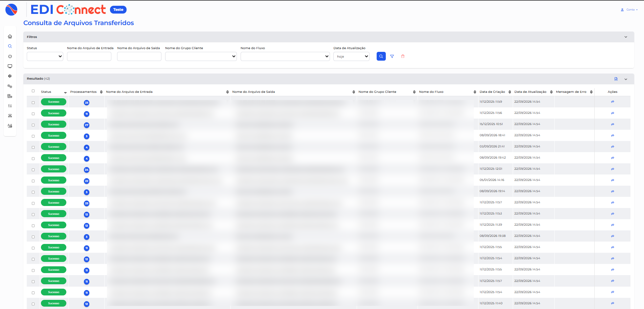Check the row created 11/12/2025 11:56
The height and width of the screenshot is (309, 644).
[x=33, y=114]
